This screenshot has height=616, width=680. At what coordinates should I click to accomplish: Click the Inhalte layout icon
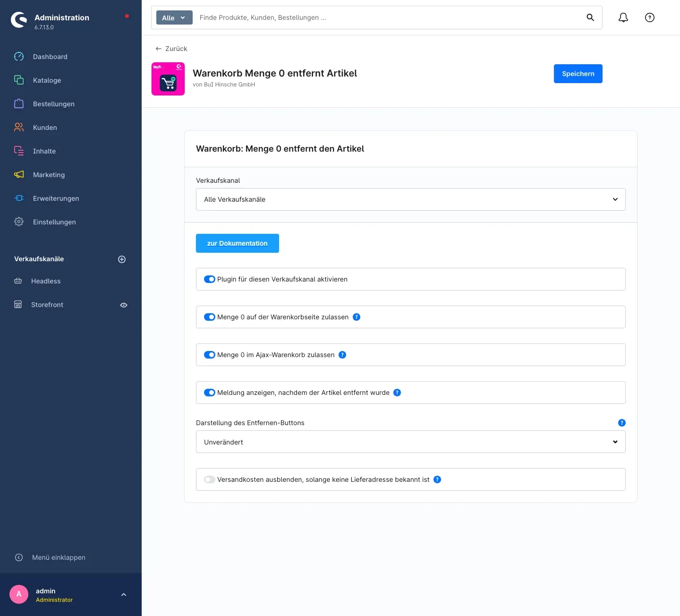19,151
